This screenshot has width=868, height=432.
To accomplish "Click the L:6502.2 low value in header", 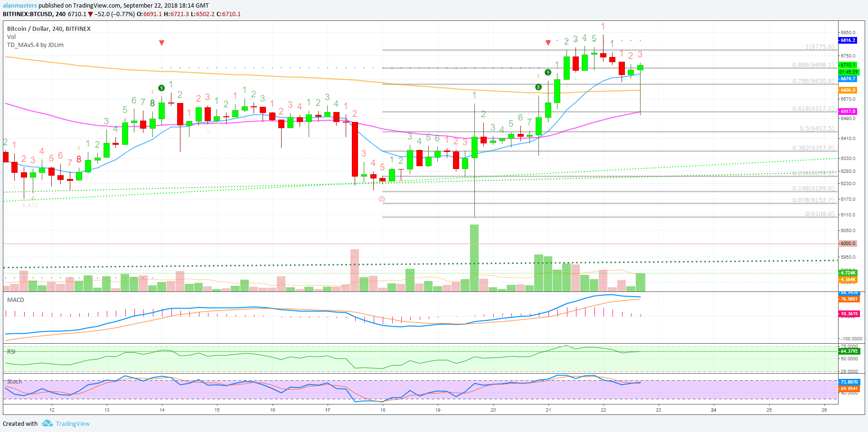I will pyautogui.click(x=203, y=14).
